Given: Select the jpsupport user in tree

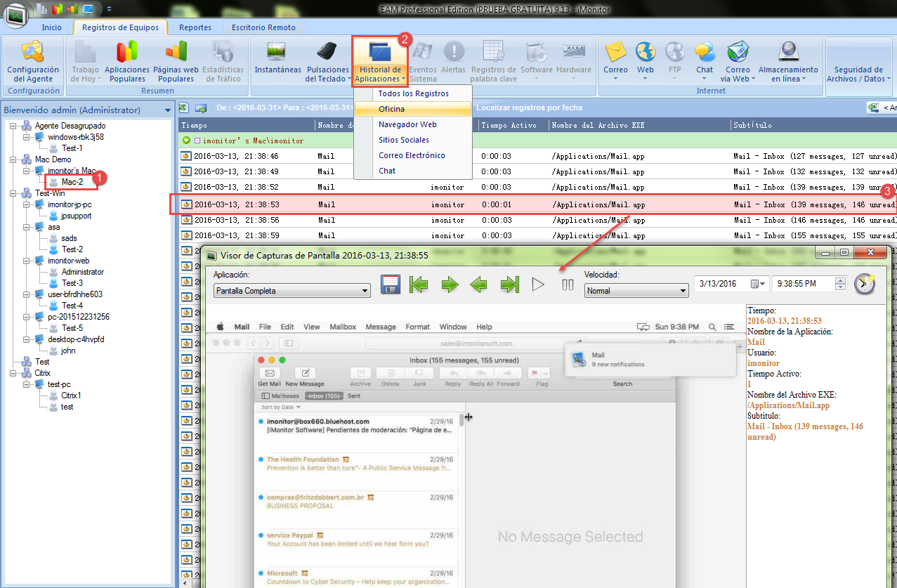Looking at the screenshot, I should tap(77, 216).
